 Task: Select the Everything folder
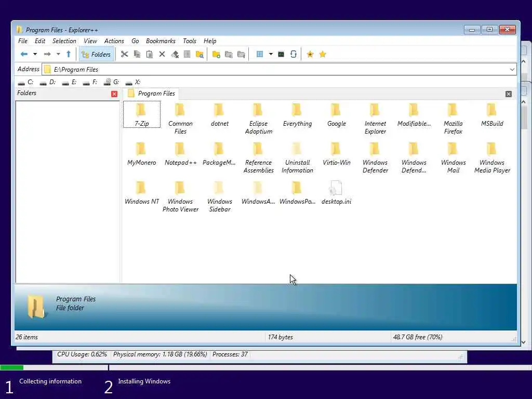tap(297, 115)
